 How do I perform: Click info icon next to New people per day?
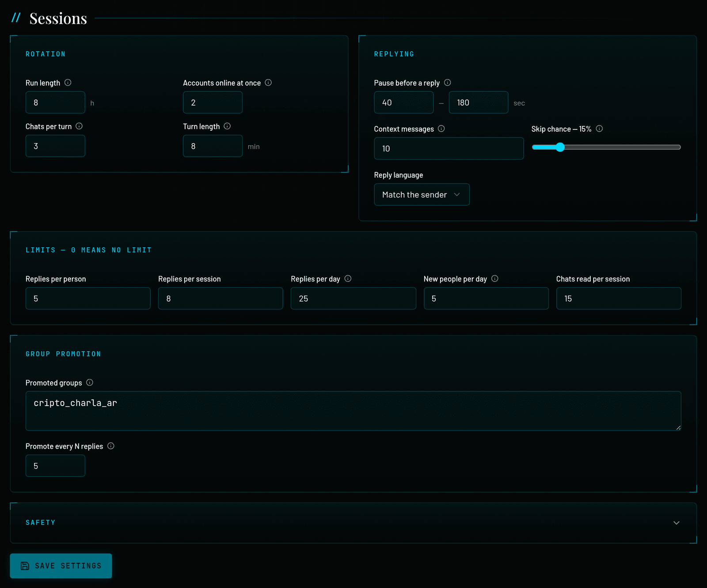tap(495, 279)
